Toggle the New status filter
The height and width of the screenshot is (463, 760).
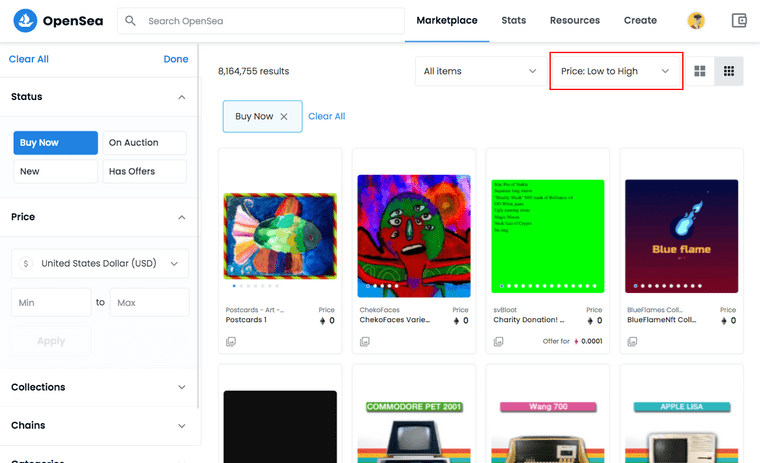point(55,171)
